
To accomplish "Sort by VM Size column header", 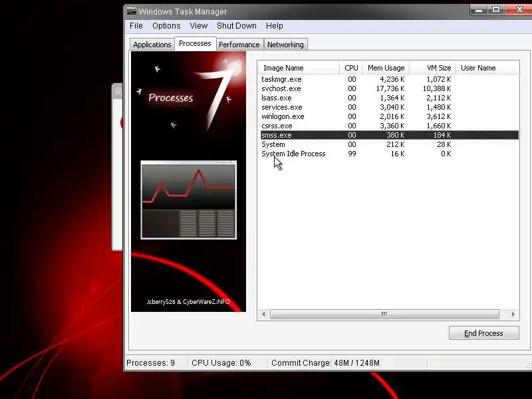I will (x=432, y=68).
